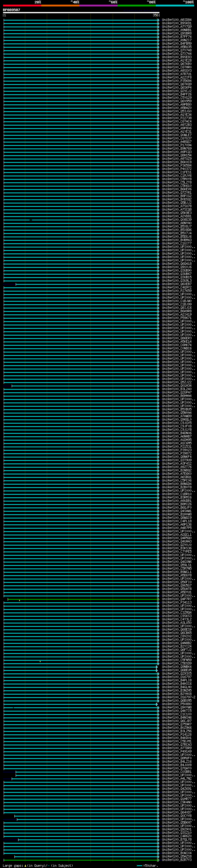Select the UniRef100_A4L7N2 label

[x=176, y=778]
